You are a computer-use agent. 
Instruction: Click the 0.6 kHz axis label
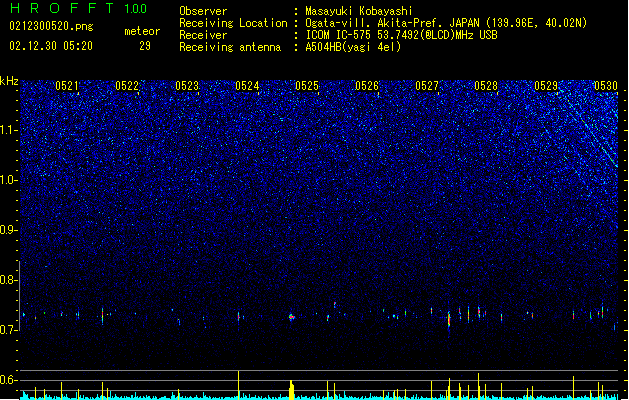click(x=9, y=380)
